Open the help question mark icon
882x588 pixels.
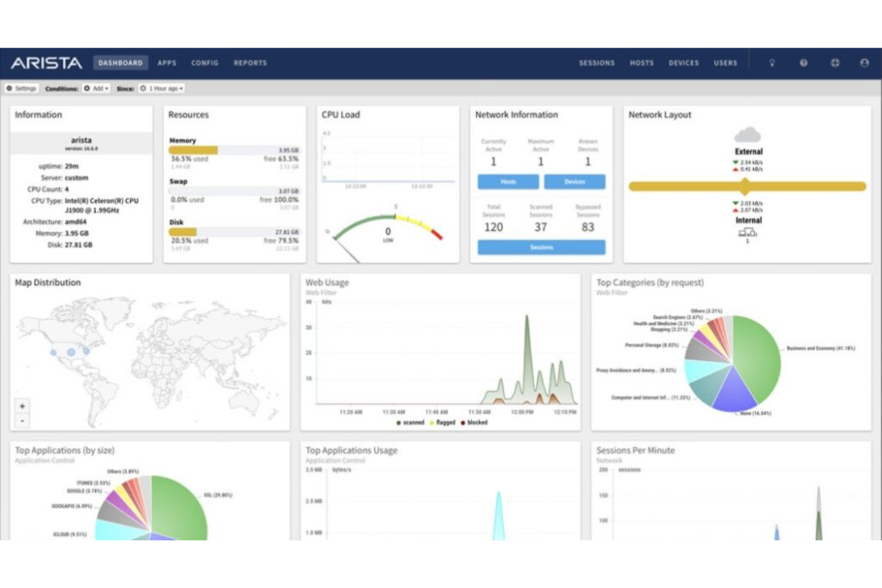click(803, 63)
